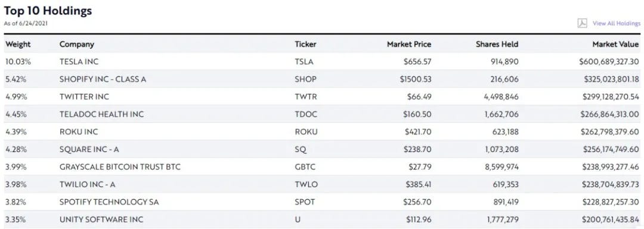644x229 pixels.
Task: Click the Top 10 Holdings heading
Action: coord(48,11)
